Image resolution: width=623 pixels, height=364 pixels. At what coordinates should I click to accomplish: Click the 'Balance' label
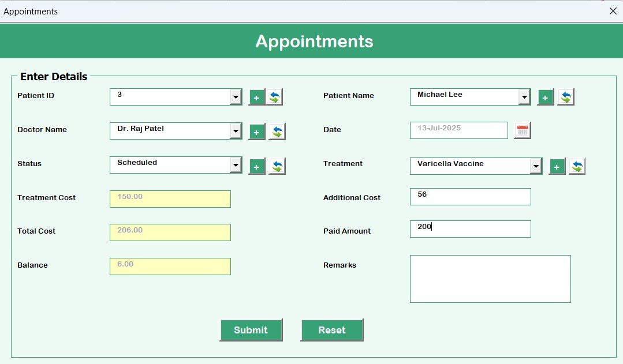32,265
